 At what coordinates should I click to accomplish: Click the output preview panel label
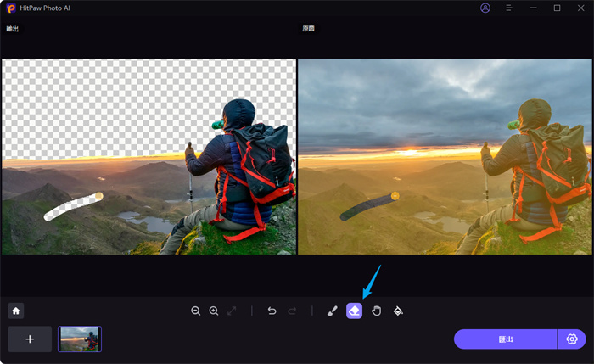pyautogui.click(x=12, y=29)
